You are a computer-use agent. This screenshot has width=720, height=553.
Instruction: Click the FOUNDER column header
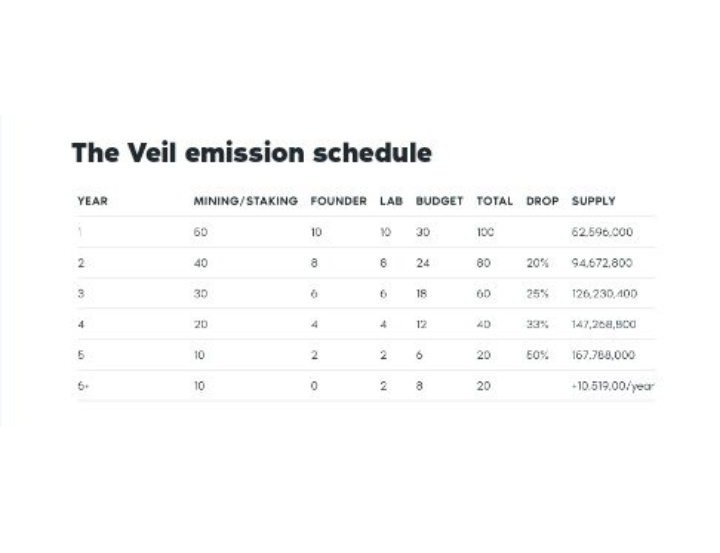339,201
